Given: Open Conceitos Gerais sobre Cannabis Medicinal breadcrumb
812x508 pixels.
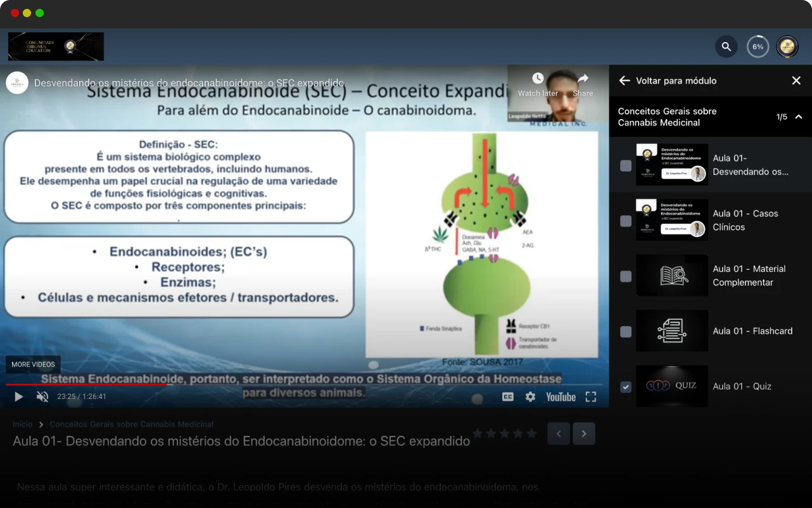Looking at the screenshot, I should (132, 424).
